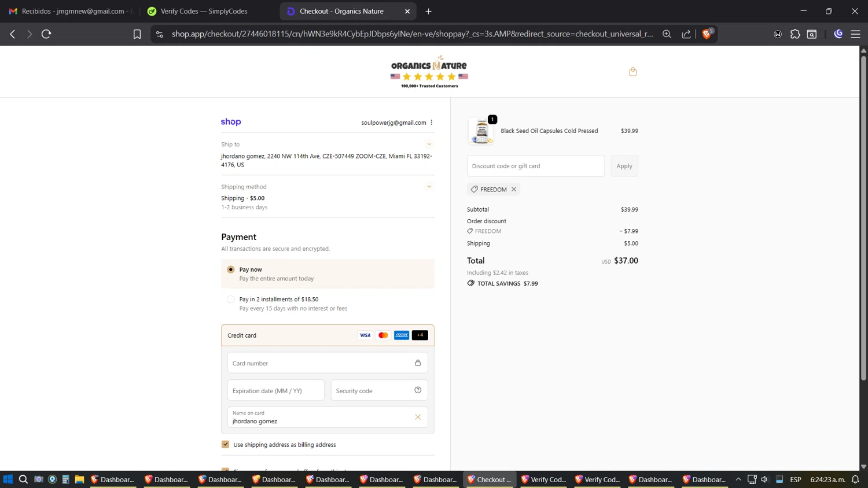Toggle the browser sidebar panel icon
The height and width of the screenshot is (488, 868).
click(x=812, y=34)
